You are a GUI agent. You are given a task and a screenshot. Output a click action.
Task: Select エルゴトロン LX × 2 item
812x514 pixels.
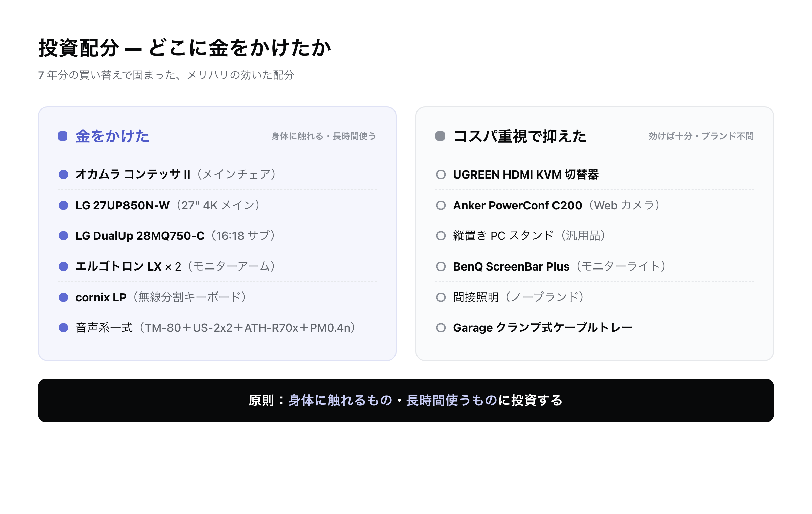coord(175,266)
